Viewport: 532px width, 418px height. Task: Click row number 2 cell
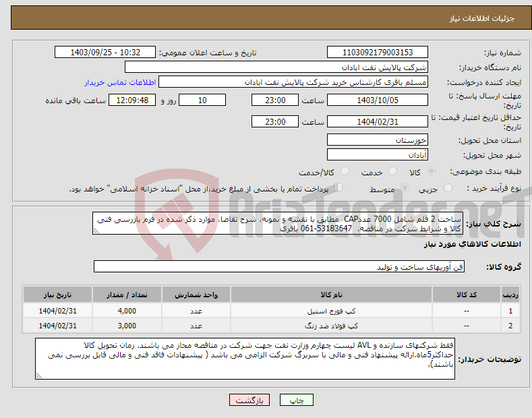point(510,326)
